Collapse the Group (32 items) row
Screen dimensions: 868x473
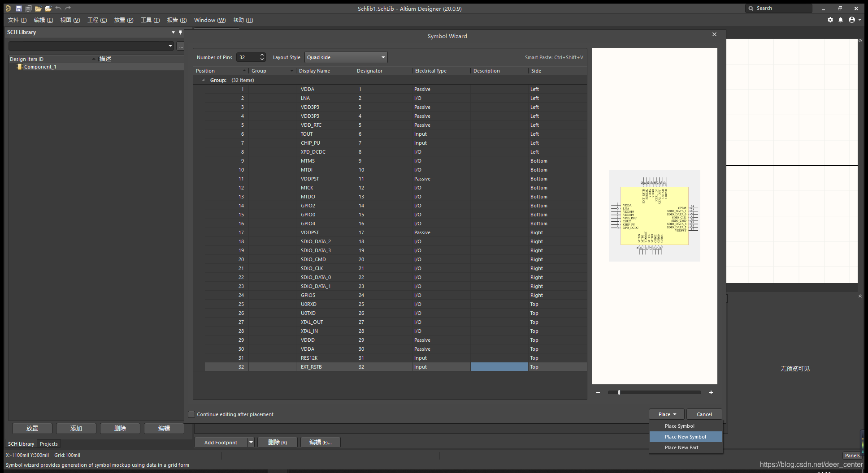tap(203, 80)
